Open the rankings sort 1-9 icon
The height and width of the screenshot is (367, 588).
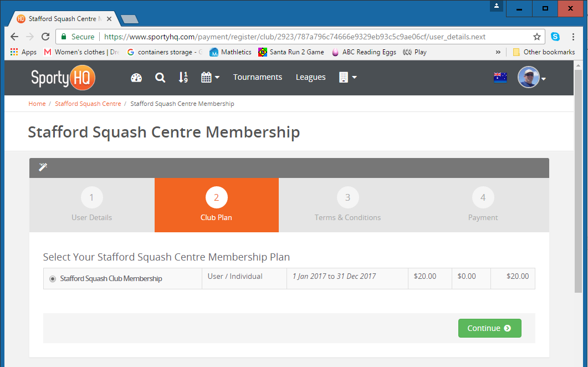tap(183, 77)
